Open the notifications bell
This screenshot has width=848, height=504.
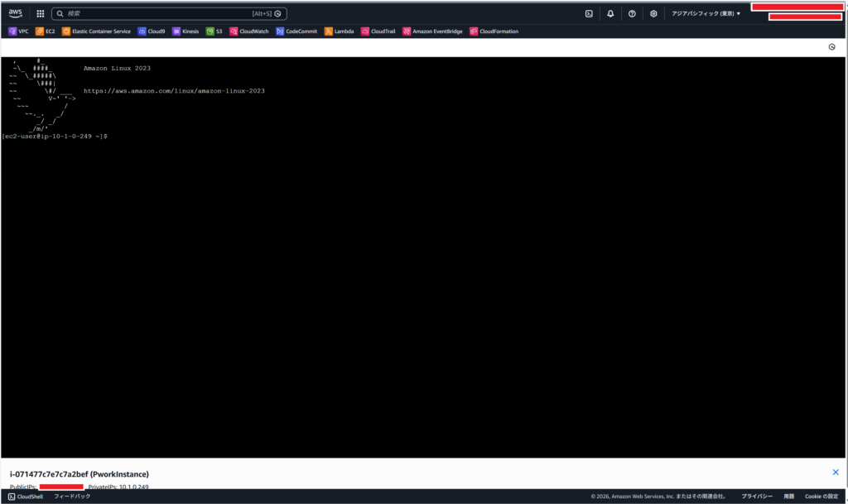(x=610, y=13)
